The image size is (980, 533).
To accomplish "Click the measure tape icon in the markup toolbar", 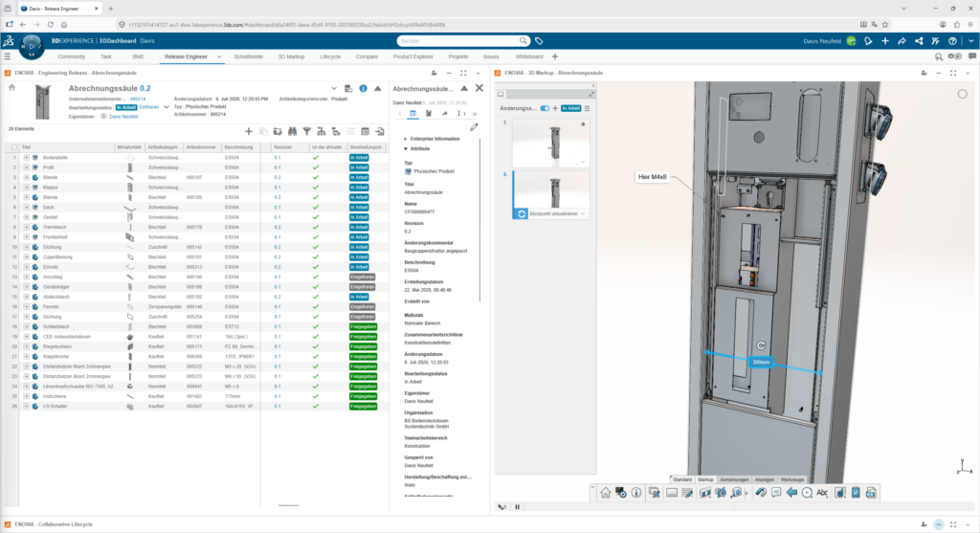I will click(x=737, y=493).
